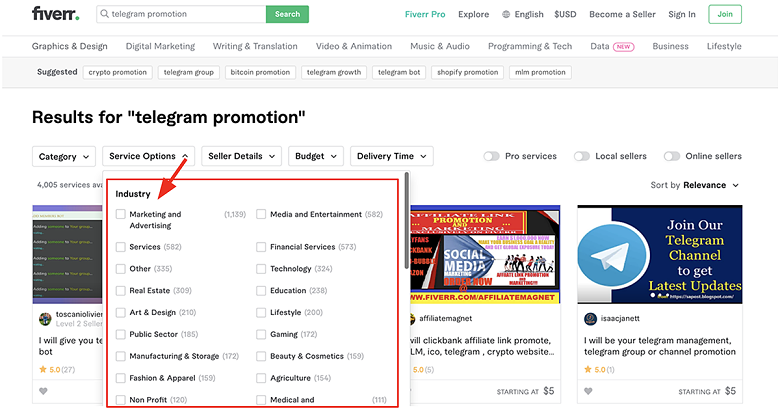Open Programming & Tech category

pyautogui.click(x=530, y=46)
